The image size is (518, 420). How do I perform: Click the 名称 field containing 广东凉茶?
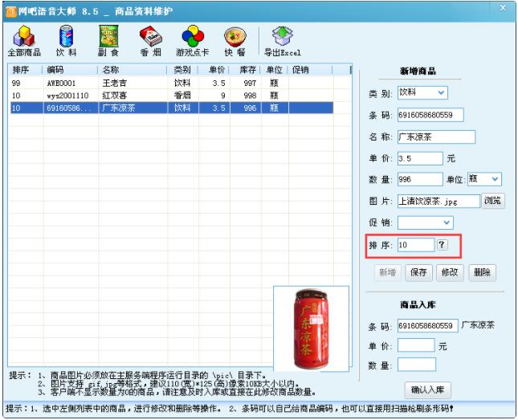tap(436, 137)
